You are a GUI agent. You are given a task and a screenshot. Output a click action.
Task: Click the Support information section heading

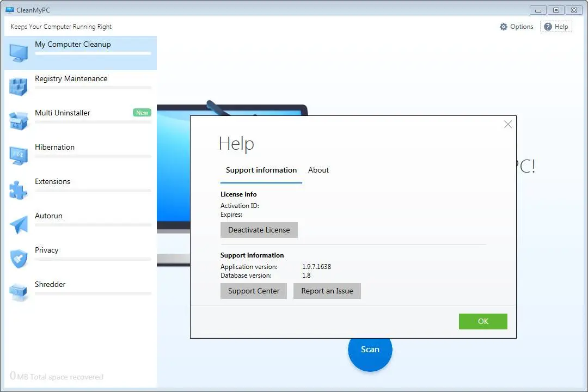(x=252, y=255)
